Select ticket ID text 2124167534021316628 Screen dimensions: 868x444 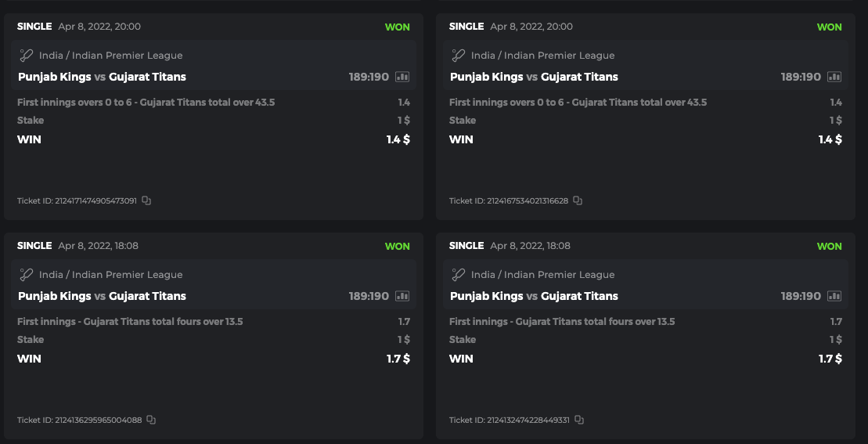coord(509,201)
